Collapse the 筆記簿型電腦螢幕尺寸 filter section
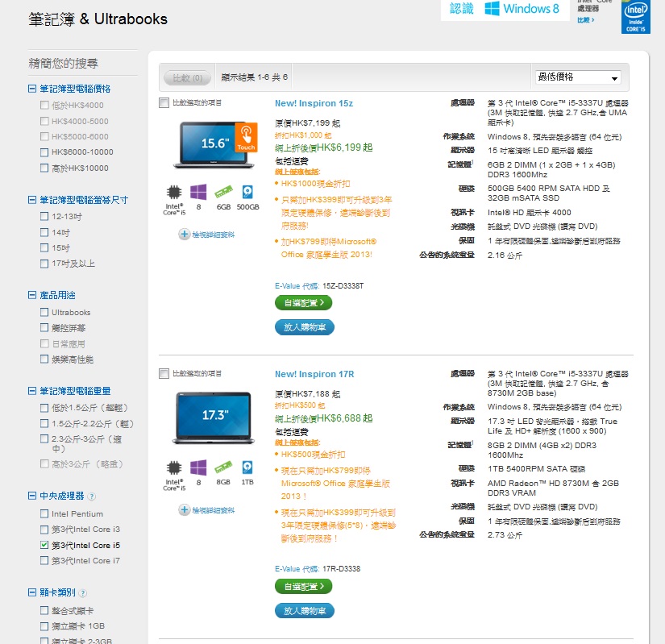The height and width of the screenshot is (644, 665). (x=31, y=200)
